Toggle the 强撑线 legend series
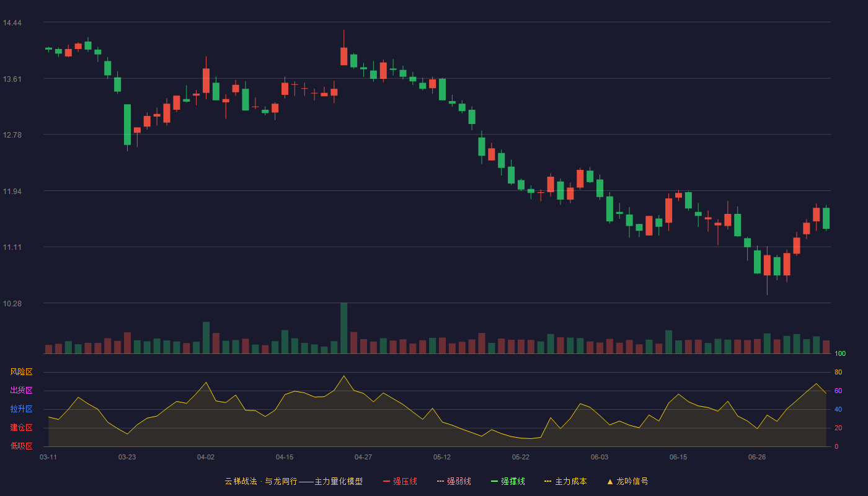Screen dimensions: 868x496 click(508, 481)
